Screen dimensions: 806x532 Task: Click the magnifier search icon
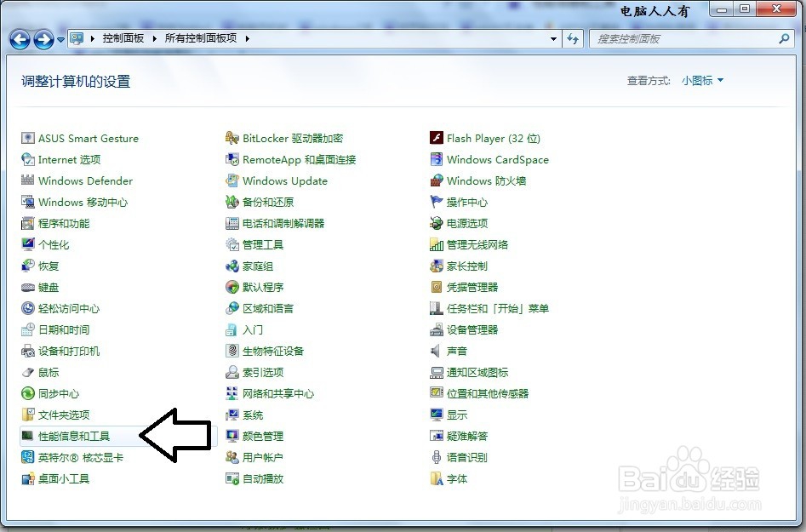784,38
